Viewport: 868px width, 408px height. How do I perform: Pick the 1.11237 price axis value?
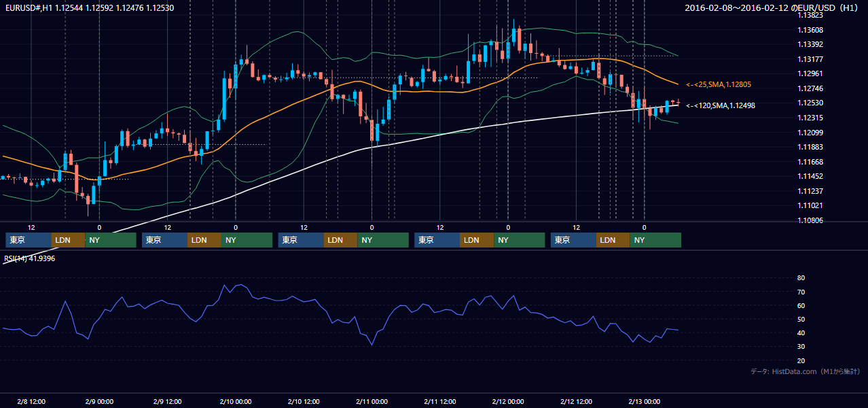click(810, 191)
